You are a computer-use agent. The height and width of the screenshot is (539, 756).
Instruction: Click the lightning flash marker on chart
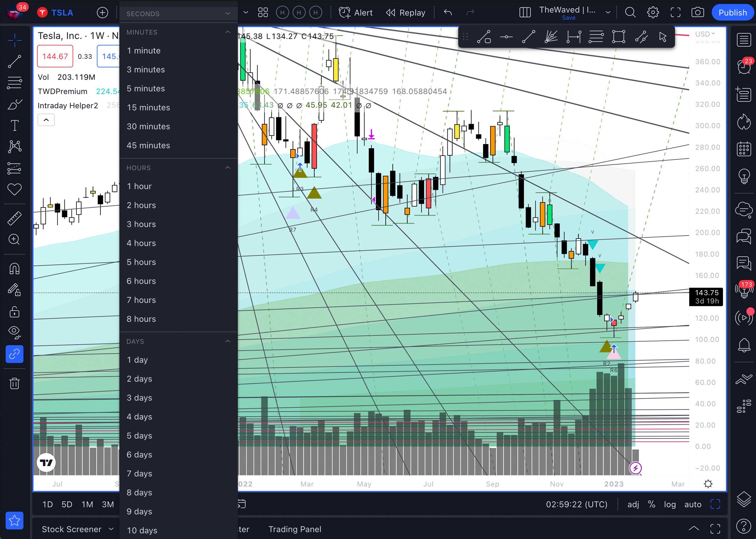[x=635, y=468]
